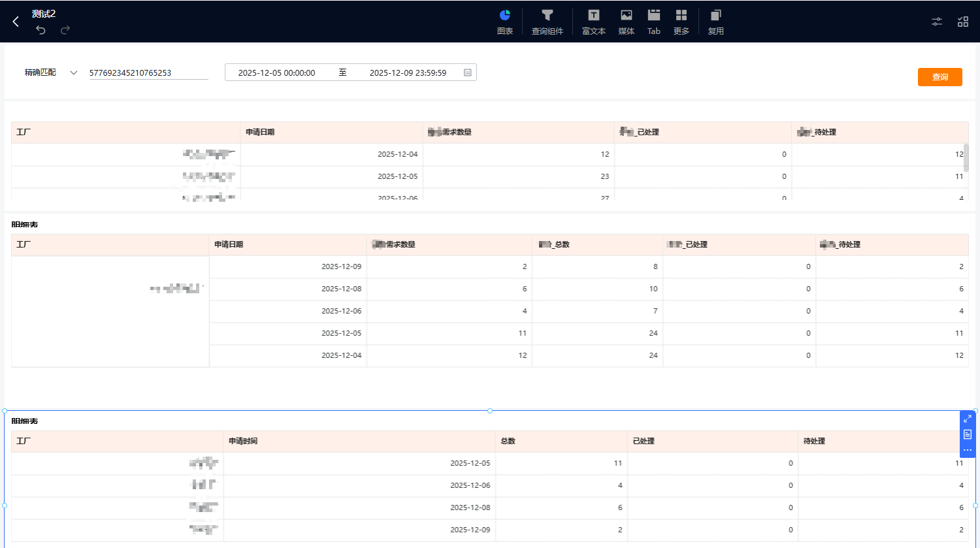Add a 富文本 rich text block

[593, 22]
